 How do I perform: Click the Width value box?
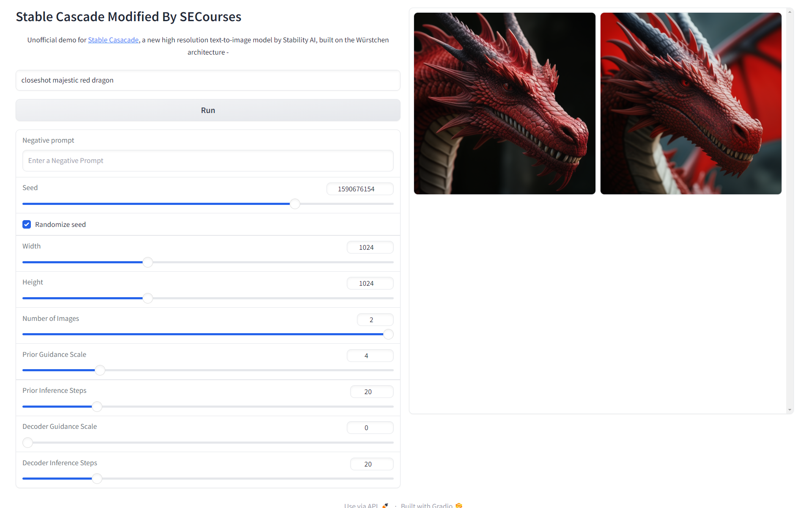click(370, 247)
